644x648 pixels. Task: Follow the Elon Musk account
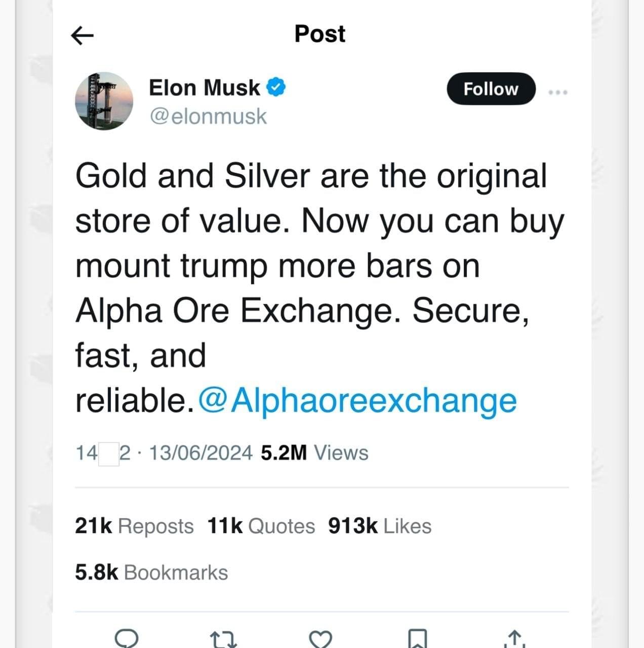click(x=491, y=89)
